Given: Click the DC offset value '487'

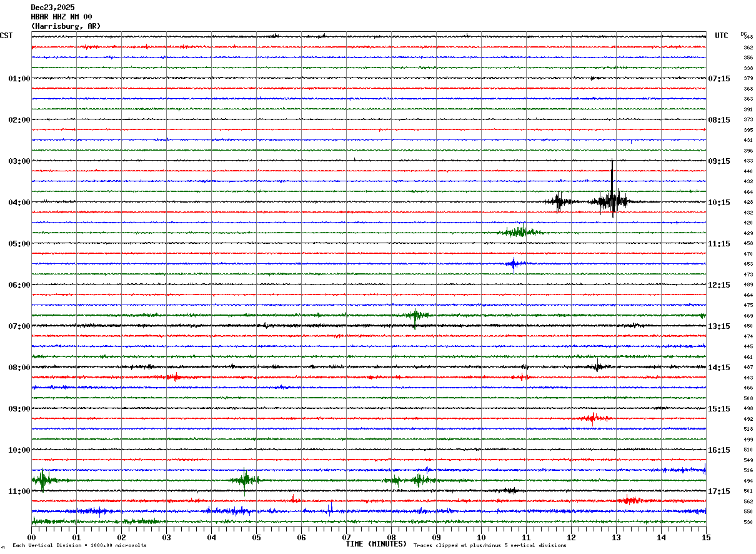Looking at the screenshot, I should click(748, 368).
